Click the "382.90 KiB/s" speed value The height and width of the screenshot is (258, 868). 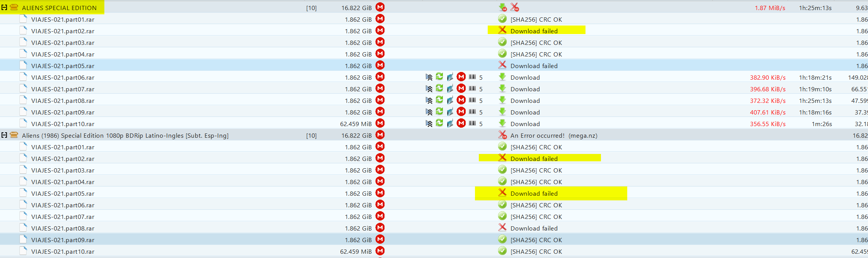768,77
